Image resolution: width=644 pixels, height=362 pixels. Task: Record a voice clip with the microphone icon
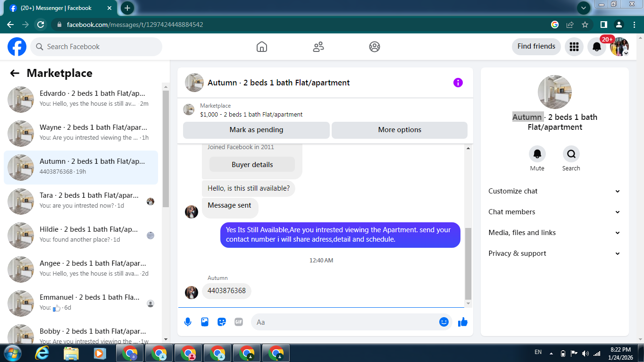188,322
